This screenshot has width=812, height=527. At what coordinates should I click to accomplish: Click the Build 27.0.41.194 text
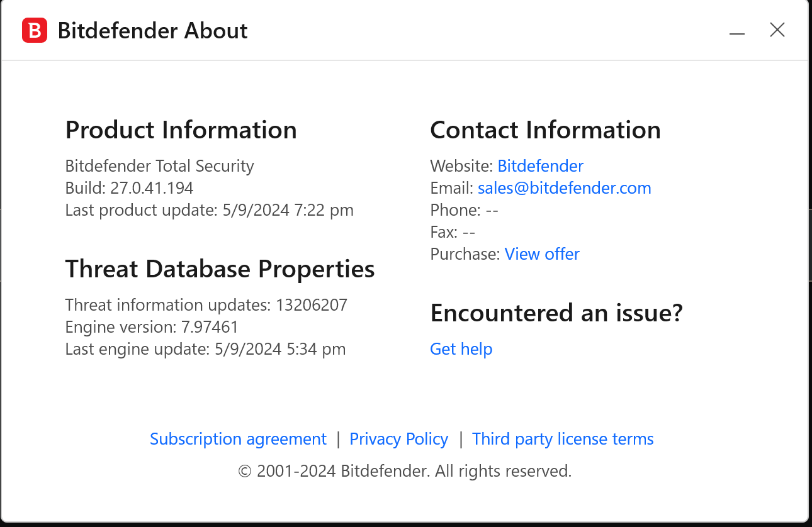(129, 188)
